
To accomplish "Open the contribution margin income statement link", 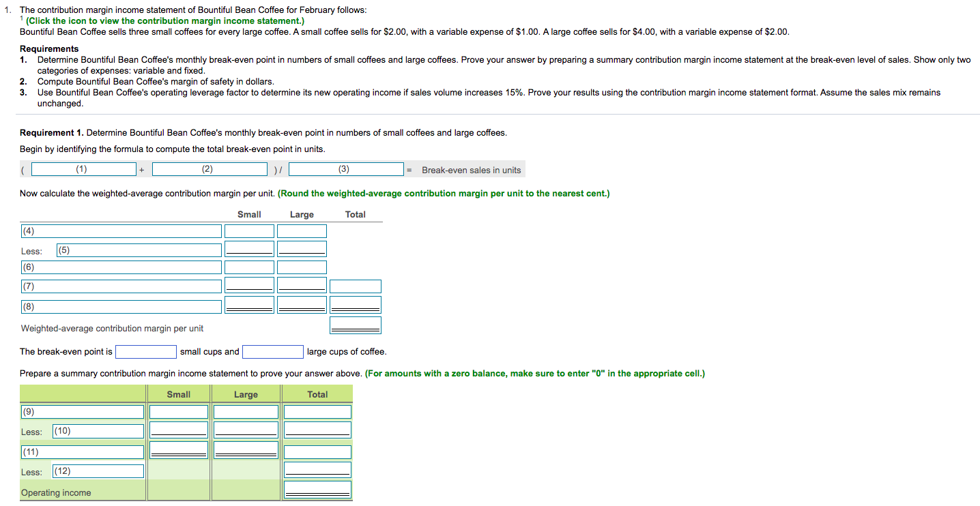I will tap(165, 21).
